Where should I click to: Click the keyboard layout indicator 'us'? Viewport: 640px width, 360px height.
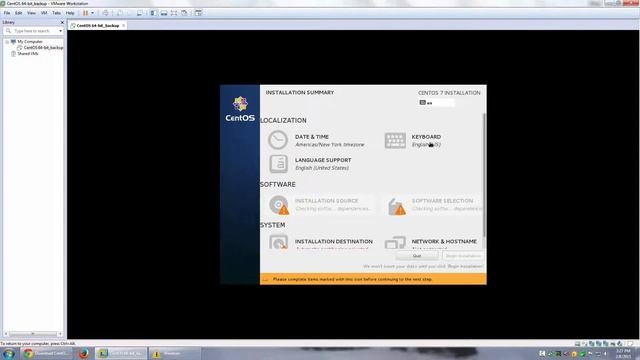436,103
